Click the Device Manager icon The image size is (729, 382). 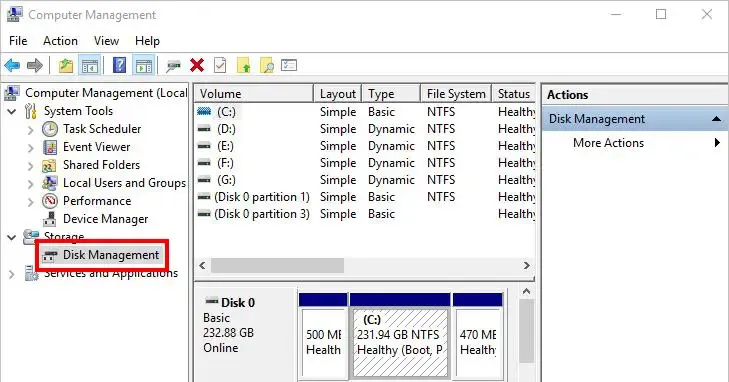(x=50, y=219)
